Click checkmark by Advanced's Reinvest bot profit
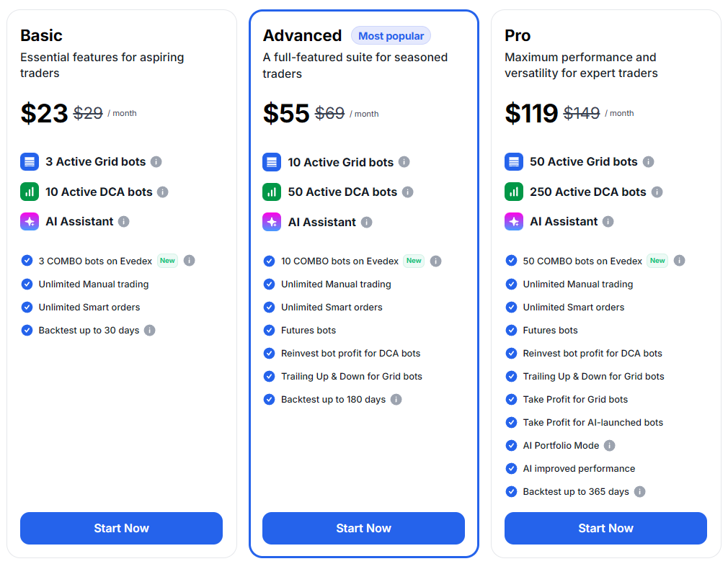Viewport: 728px width, 569px height. [x=270, y=354]
